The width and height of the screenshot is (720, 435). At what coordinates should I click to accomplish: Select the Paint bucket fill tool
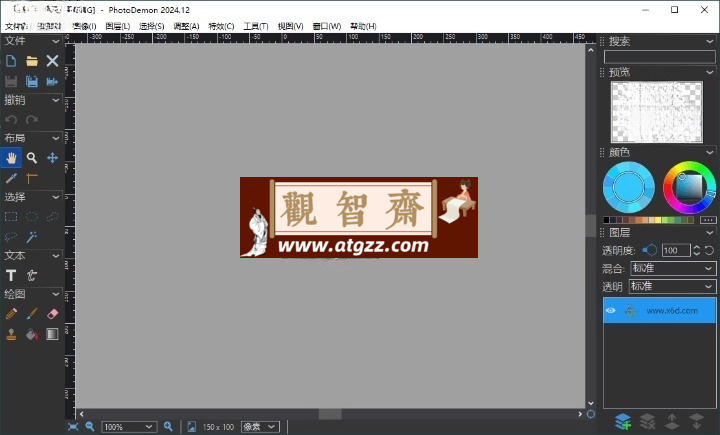point(32,334)
